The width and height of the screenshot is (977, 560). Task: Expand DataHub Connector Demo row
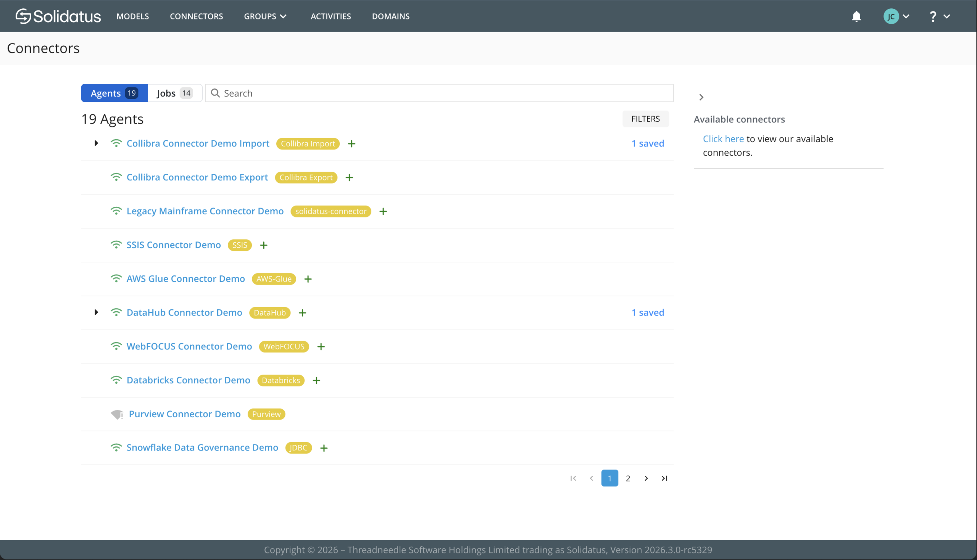[96, 312]
